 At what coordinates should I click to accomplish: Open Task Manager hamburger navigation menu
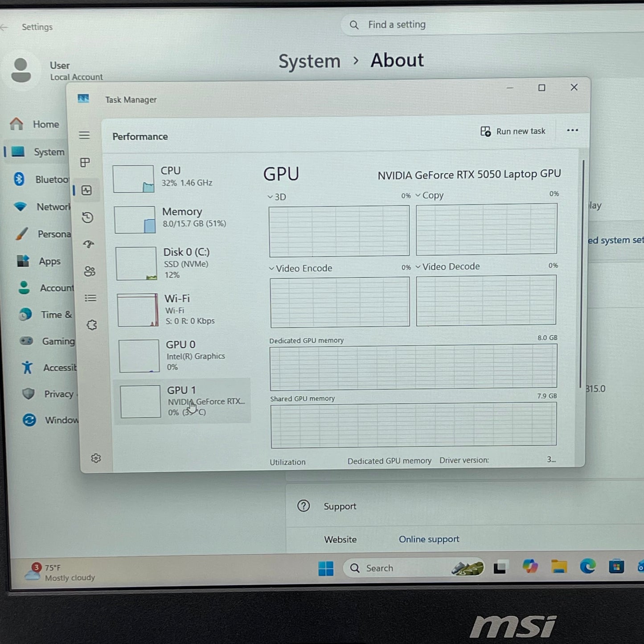[84, 135]
